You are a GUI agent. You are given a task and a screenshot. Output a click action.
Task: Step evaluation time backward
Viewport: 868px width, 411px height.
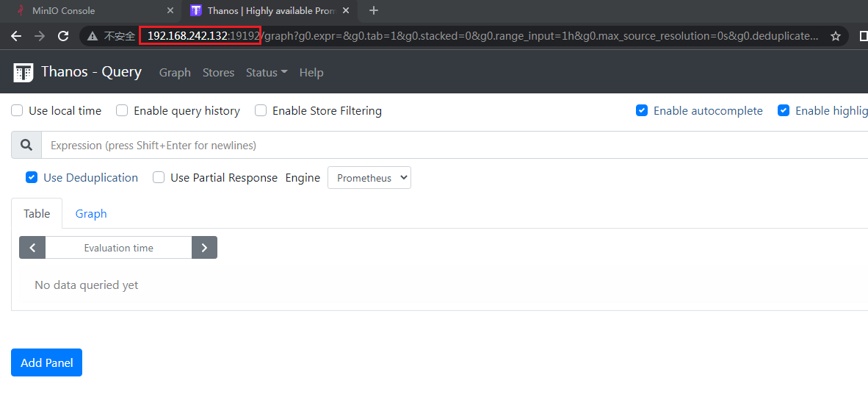click(x=32, y=248)
